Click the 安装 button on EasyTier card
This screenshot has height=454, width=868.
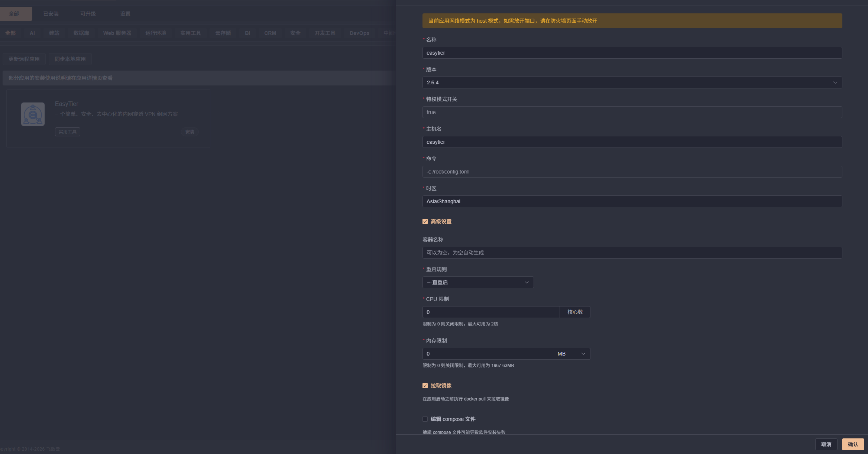click(x=190, y=132)
